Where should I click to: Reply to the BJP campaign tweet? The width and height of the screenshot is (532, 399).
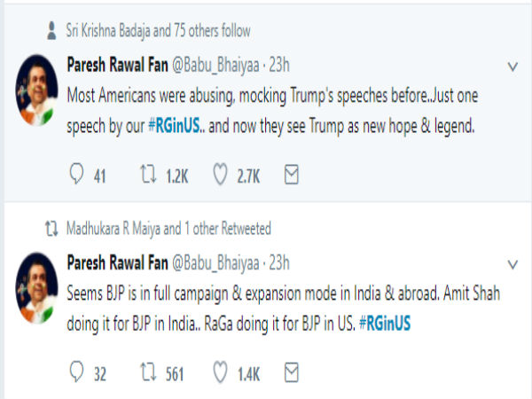click(x=77, y=372)
